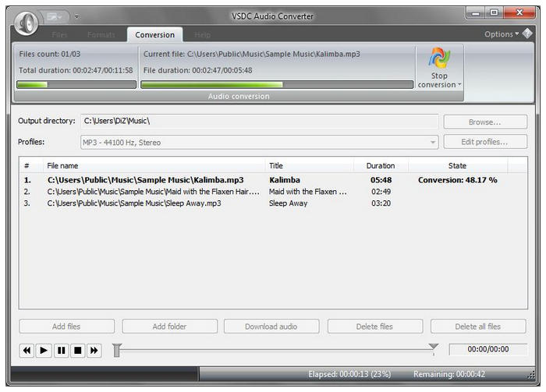546x392 pixels.
Task: Click the end marker triangle on playback slider
Action: tap(434, 346)
